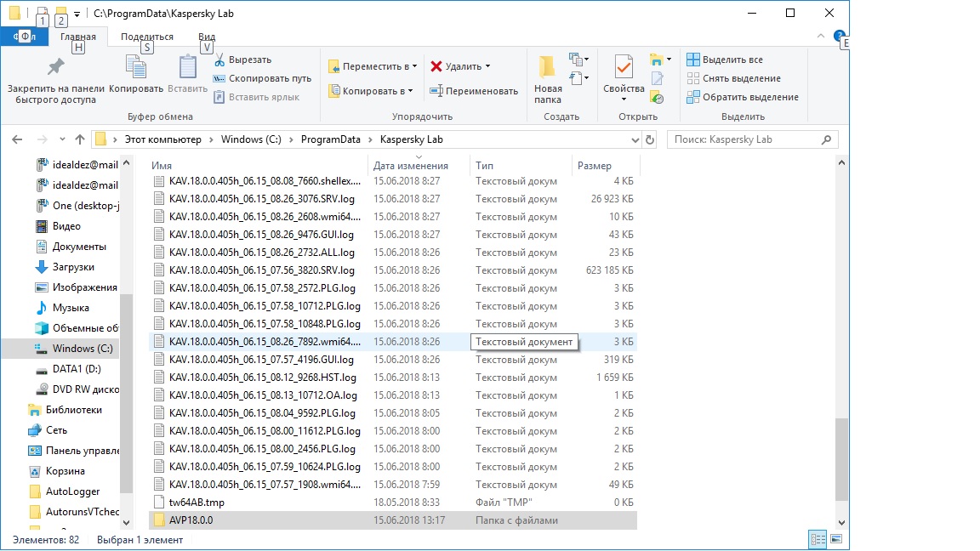
Task: Click the Rename (Переименовать) button
Action: click(474, 91)
